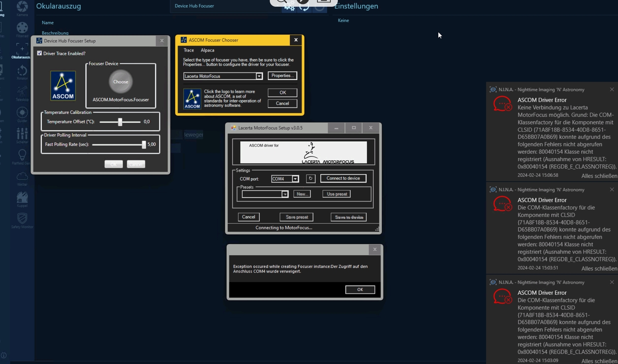
Task: Click the round Choose focuser button
Action: (121, 82)
